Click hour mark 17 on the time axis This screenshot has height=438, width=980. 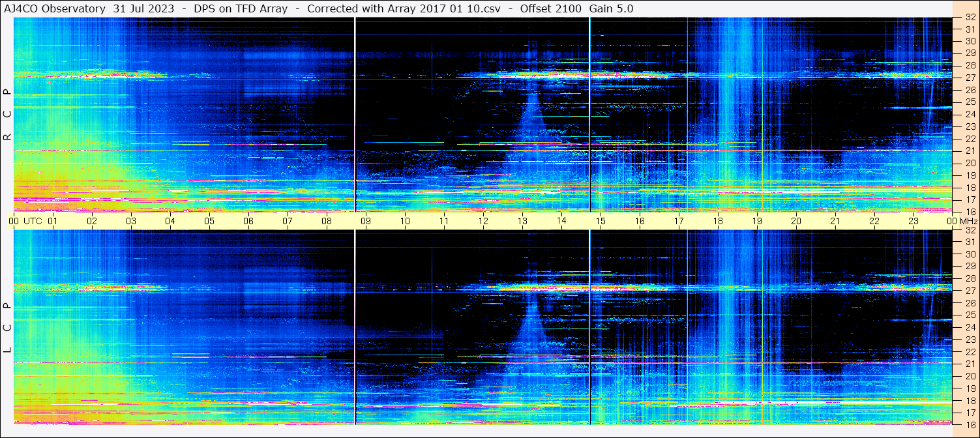click(x=679, y=221)
